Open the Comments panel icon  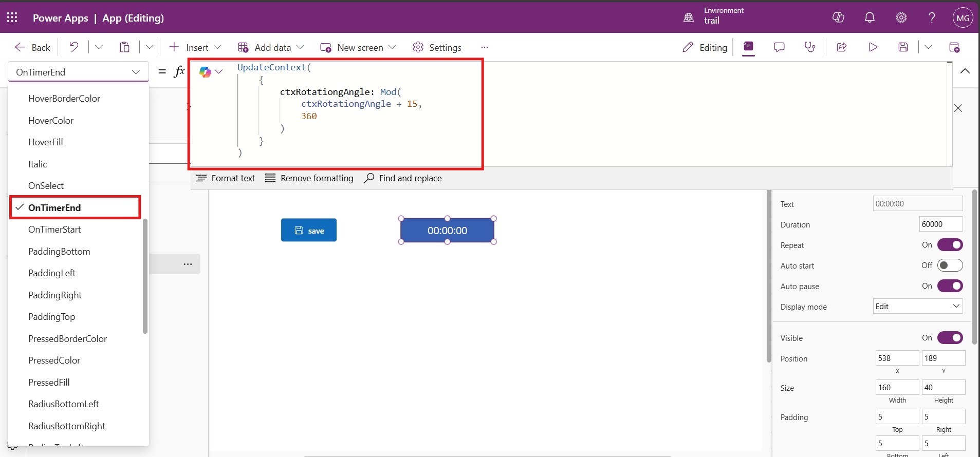pyautogui.click(x=779, y=47)
